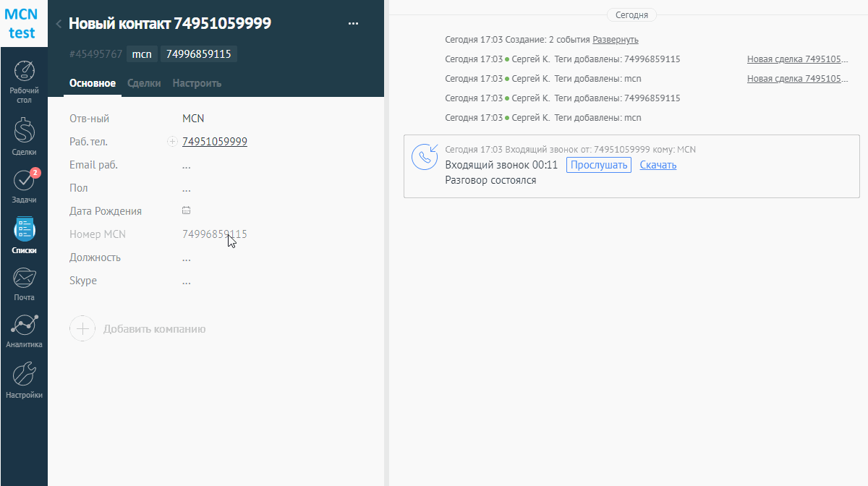Click the Добавить компанию button
The width and height of the screenshot is (868, 486).
[x=138, y=329]
